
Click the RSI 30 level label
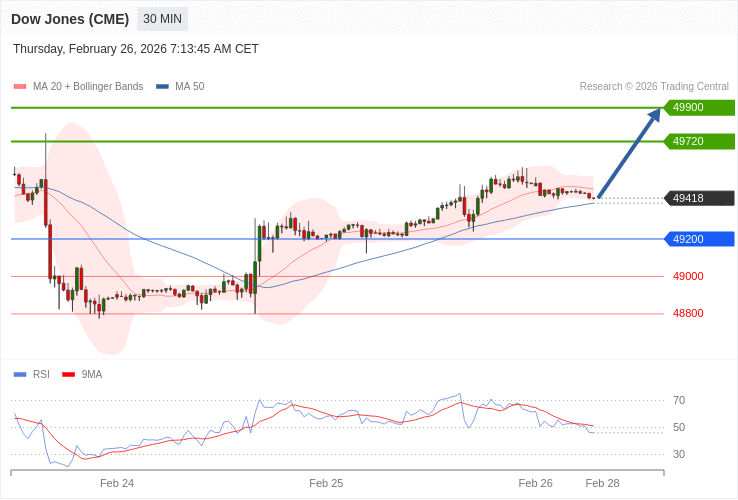(x=679, y=454)
